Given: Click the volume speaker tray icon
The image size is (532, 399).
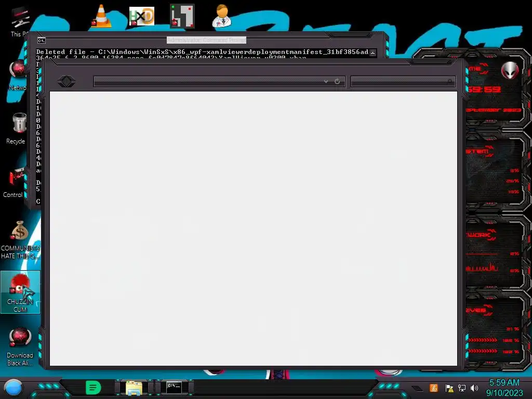Looking at the screenshot, I should click(474, 388).
